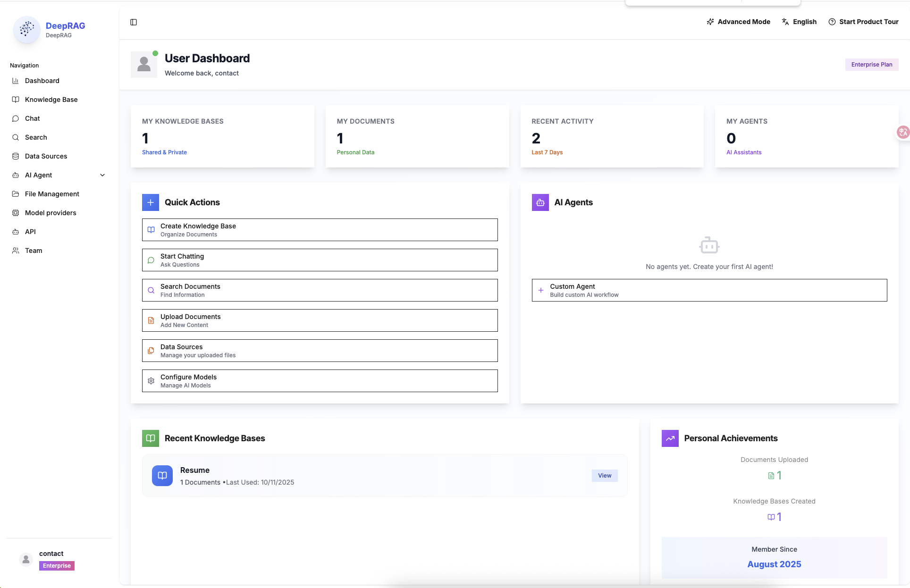Open the contact user profile menu
Screen dimensions: 910x588
pyautogui.click(x=51, y=559)
